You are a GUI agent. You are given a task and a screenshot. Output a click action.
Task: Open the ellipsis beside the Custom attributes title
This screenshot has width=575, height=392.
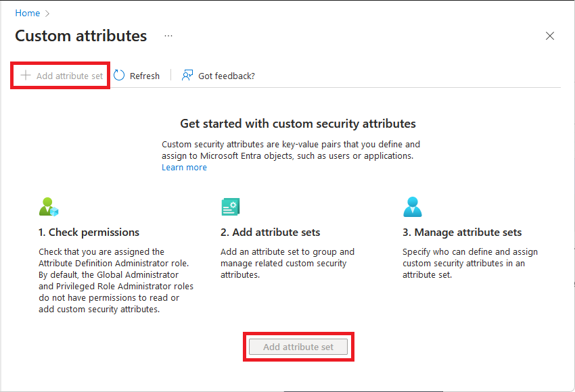click(168, 36)
